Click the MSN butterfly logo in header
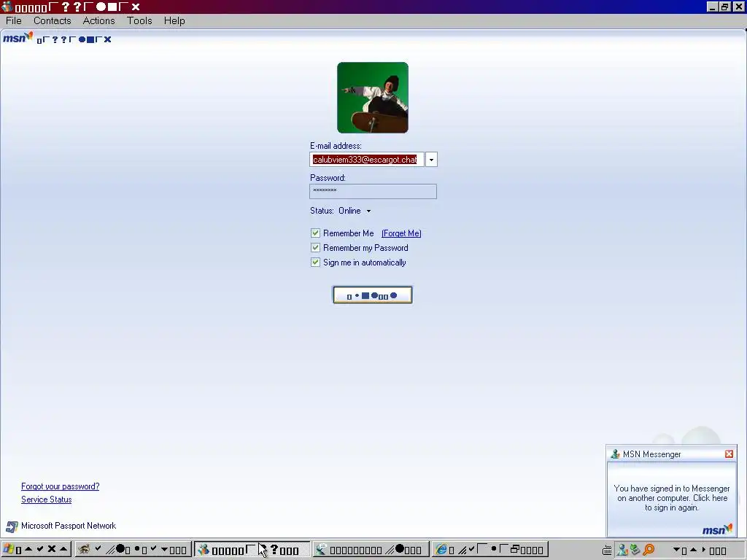747x560 pixels. [18, 38]
